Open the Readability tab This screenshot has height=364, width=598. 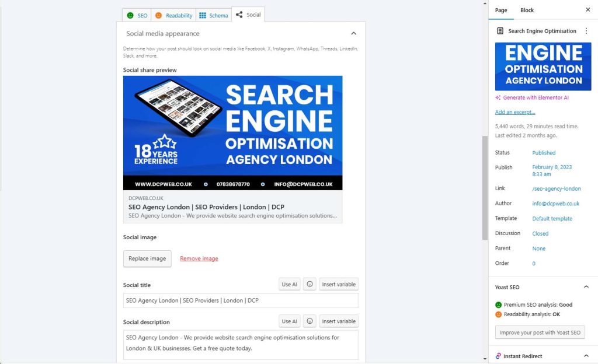(173, 15)
